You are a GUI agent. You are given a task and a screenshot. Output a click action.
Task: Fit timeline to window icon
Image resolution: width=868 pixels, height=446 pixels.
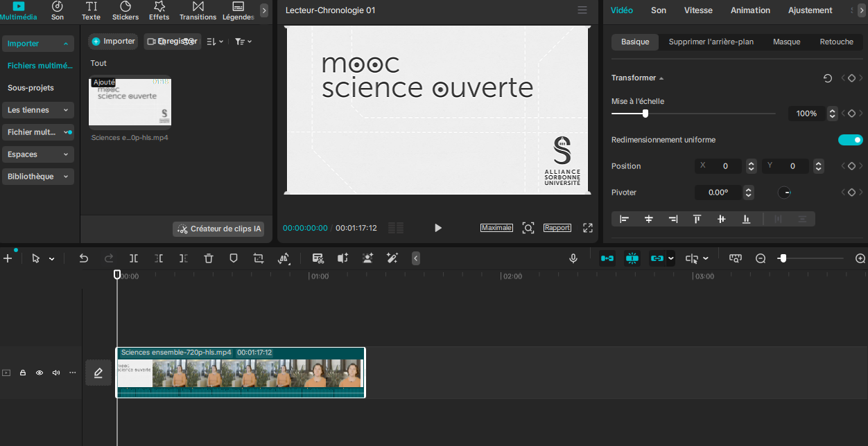(x=736, y=258)
